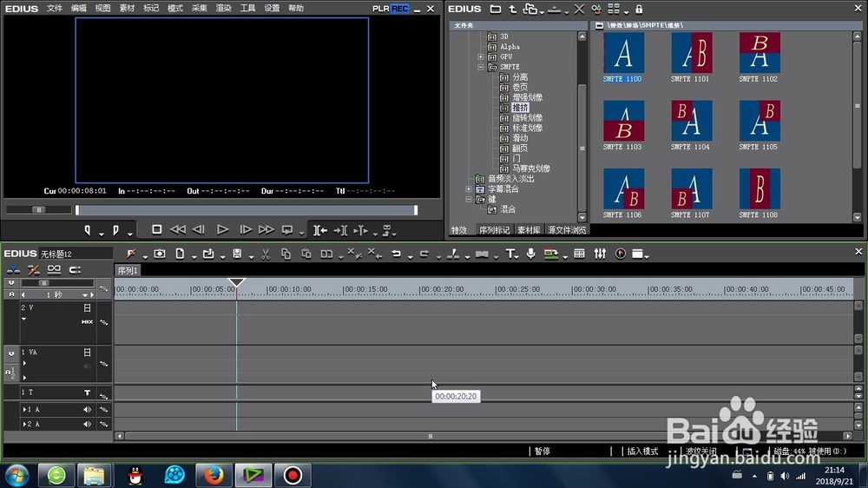Open the 文件 menu
The height and width of the screenshot is (488, 868).
click(x=54, y=9)
